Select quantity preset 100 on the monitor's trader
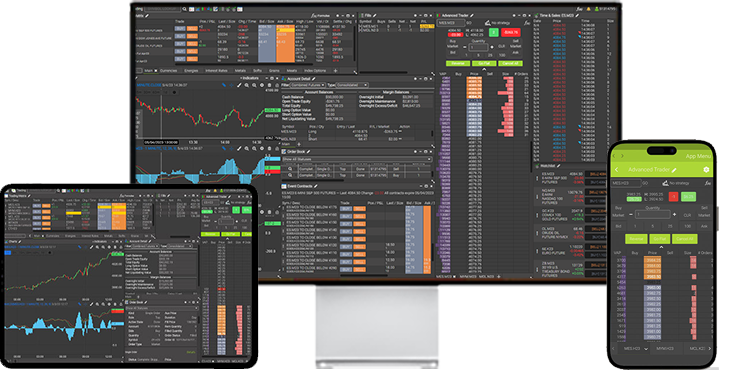 [x=502, y=55]
